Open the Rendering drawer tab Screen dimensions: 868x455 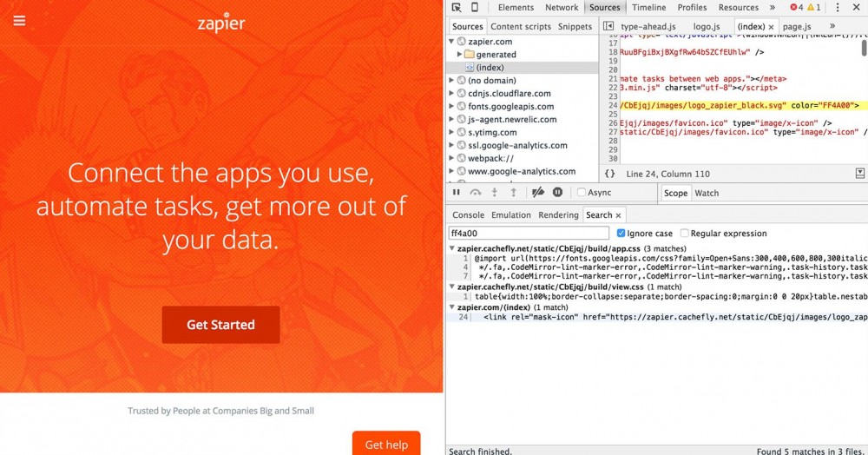click(558, 215)
